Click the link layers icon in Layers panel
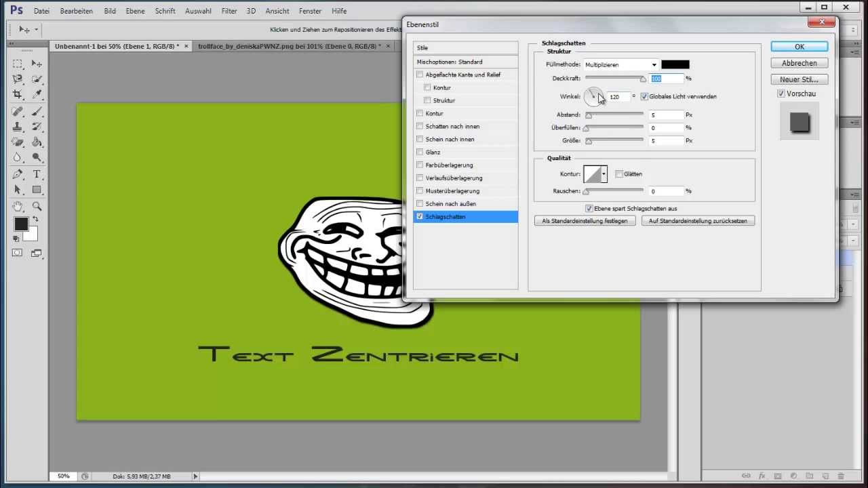Viewport: 868px width, 488px height. click(x=746, y=476)
